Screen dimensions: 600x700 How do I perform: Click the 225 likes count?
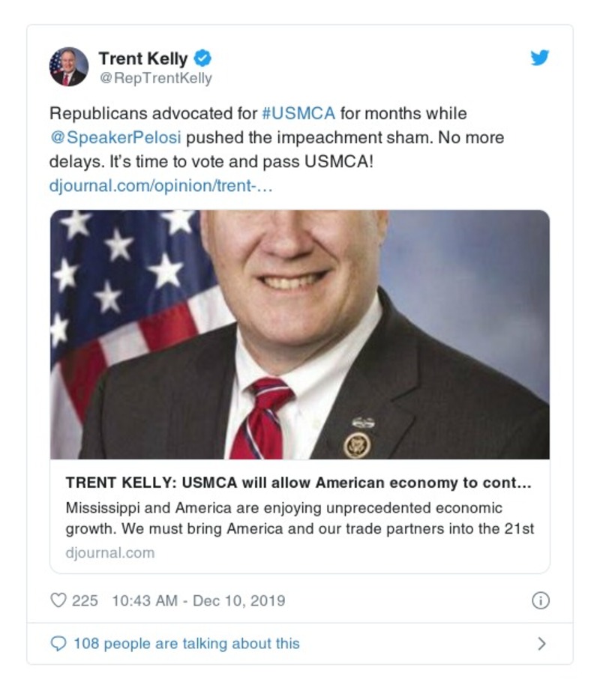point(85,600)
